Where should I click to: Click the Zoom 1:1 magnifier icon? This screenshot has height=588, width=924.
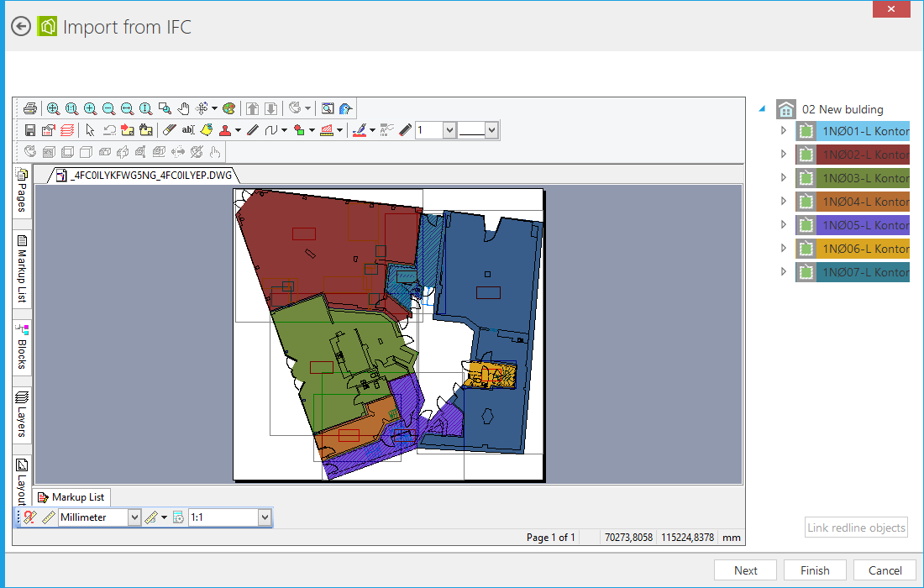(x=72, y=108)
